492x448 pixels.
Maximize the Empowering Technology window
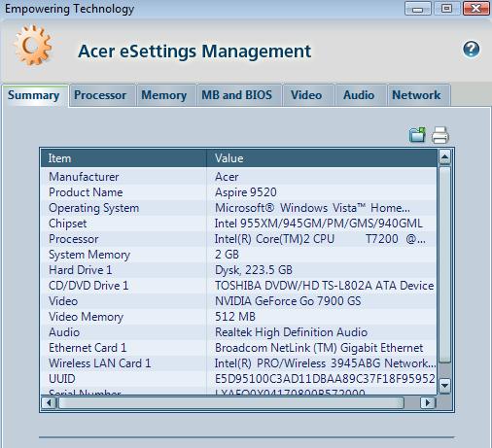pos(446,9)
